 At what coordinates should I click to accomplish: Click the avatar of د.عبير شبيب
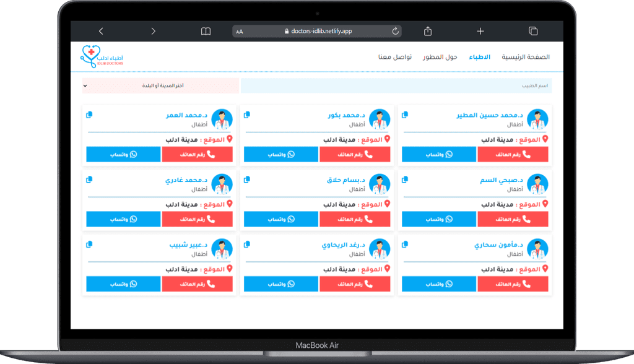(222, 249)
